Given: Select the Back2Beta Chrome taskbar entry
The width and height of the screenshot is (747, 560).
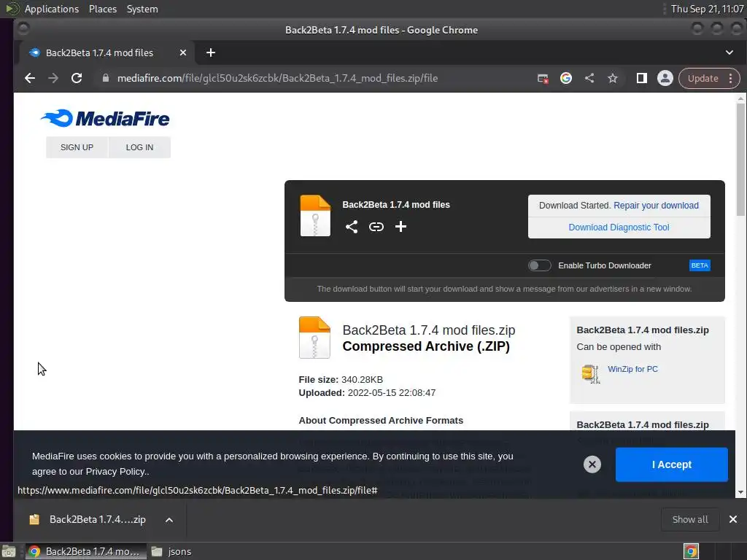Looking at the screenshot, I should point(86,551).
